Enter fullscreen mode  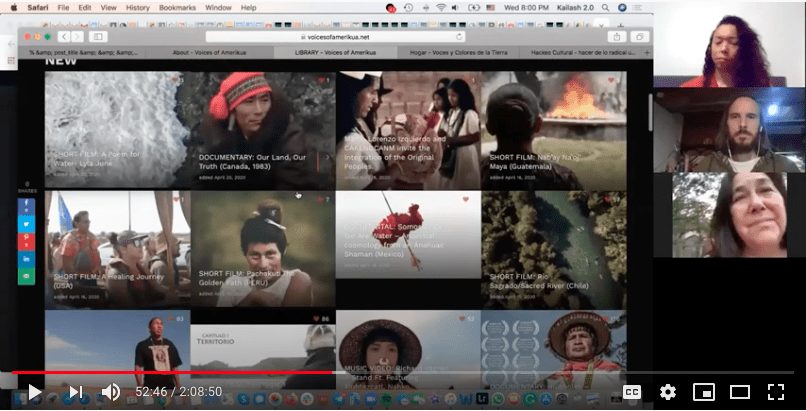click(x=776, y=392)
